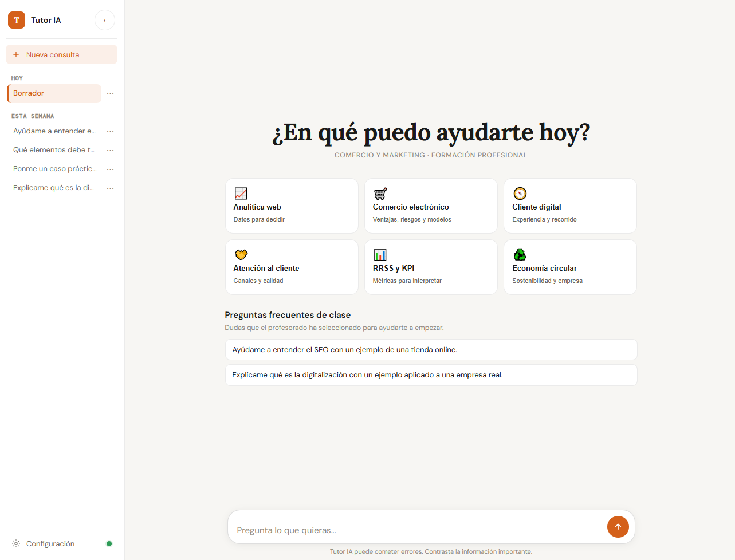Open the 'Explícame qué es la di...' chat
This screenshot has width=735, height=560.
[54, 188]
